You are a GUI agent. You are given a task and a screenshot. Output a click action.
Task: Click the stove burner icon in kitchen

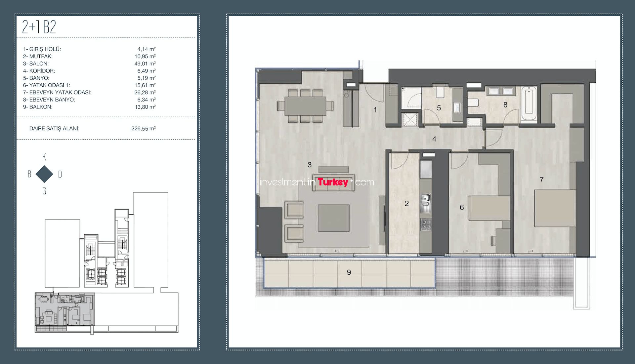[425, 224]
